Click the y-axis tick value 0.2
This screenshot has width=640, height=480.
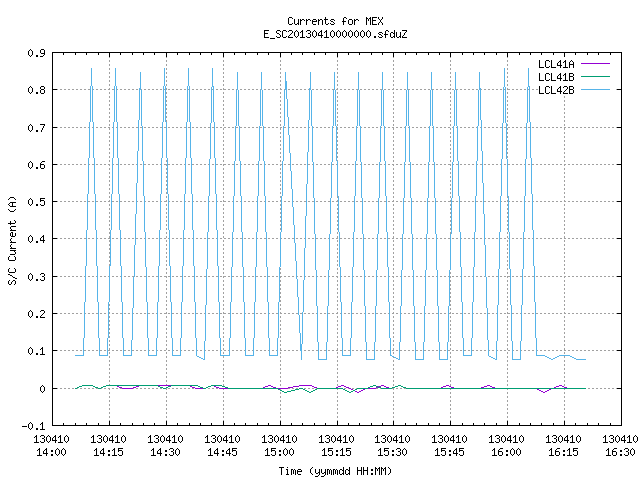[x=36, y=314]
